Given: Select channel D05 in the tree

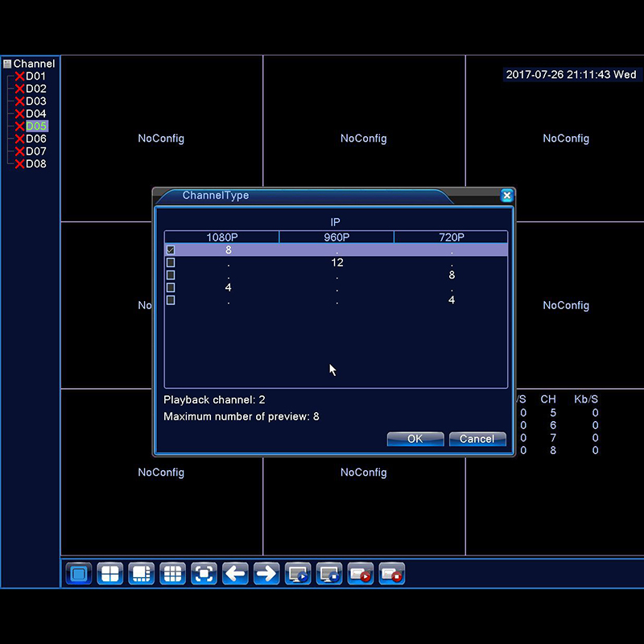Looking at the screenshot, I should [x=36, y=126].
